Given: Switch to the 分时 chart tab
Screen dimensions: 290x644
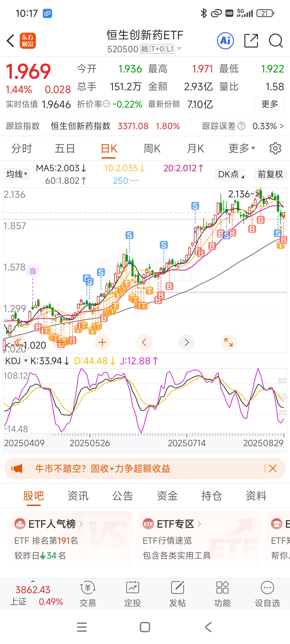Looking at the screenshot, I should click(x=22, y=148).
